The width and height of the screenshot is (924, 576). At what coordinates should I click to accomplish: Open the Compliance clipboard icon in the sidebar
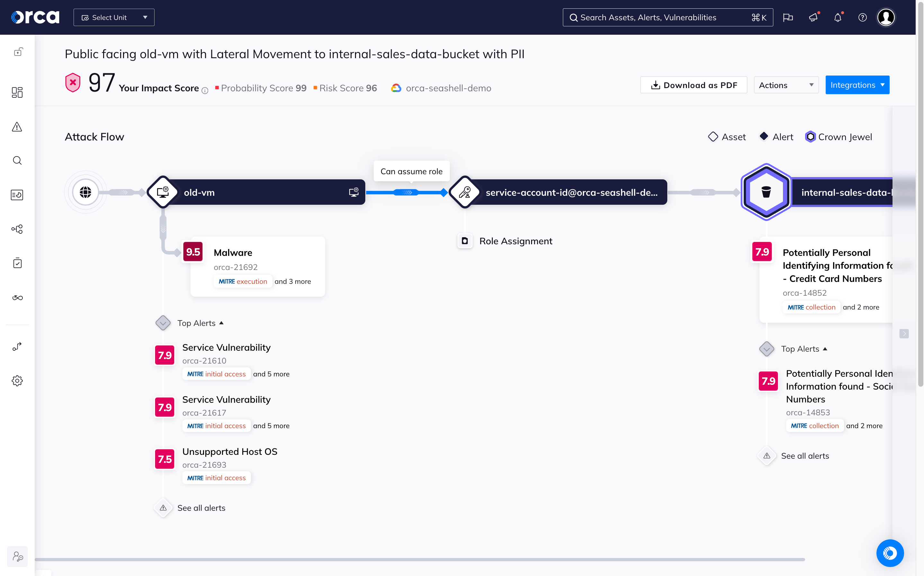click(17, 263)
